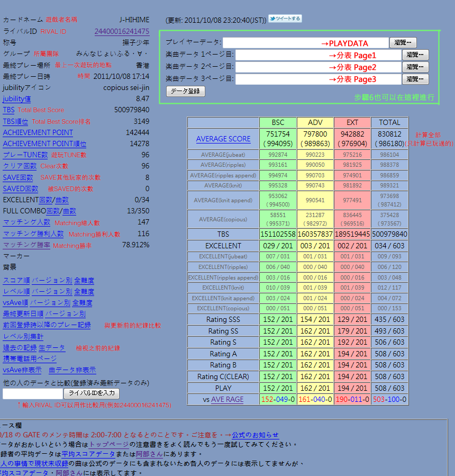Click the player data file input field

tap(306, 43)
